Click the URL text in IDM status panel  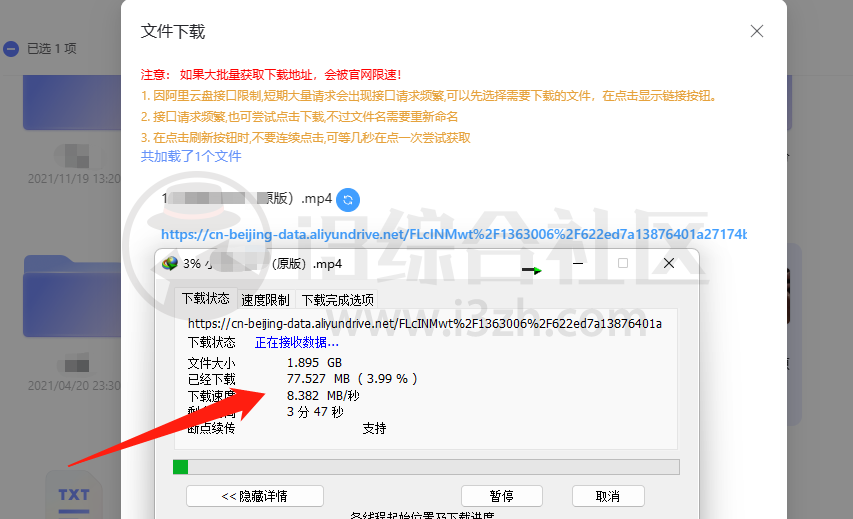425,324
